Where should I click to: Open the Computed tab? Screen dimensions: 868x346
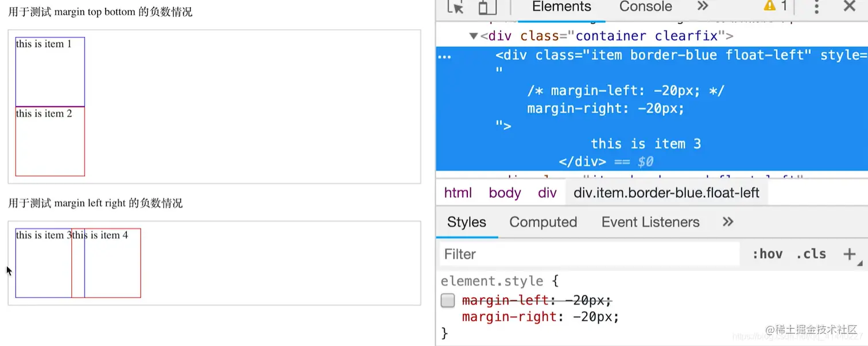tap(543, 222)
